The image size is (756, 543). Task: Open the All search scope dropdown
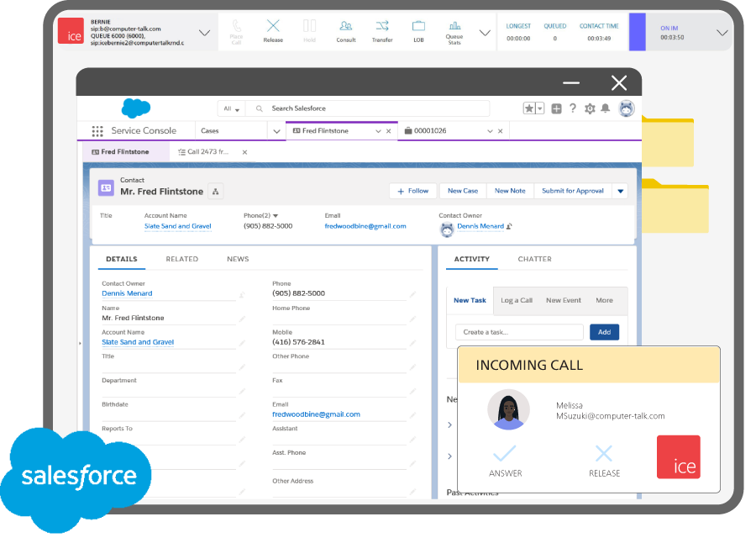[x=231, y=108]
